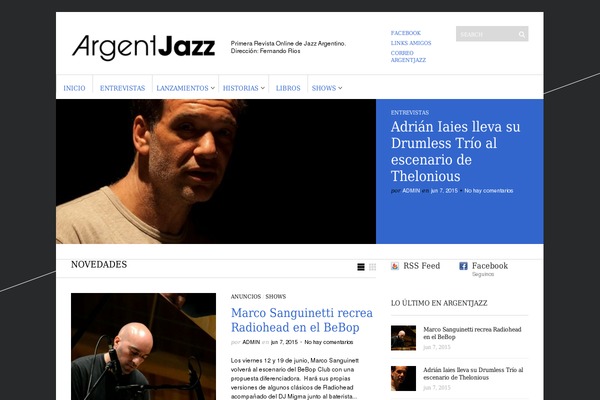Click the ArgentJazz logo
600x400 pixels.
[x=143, y=47]
